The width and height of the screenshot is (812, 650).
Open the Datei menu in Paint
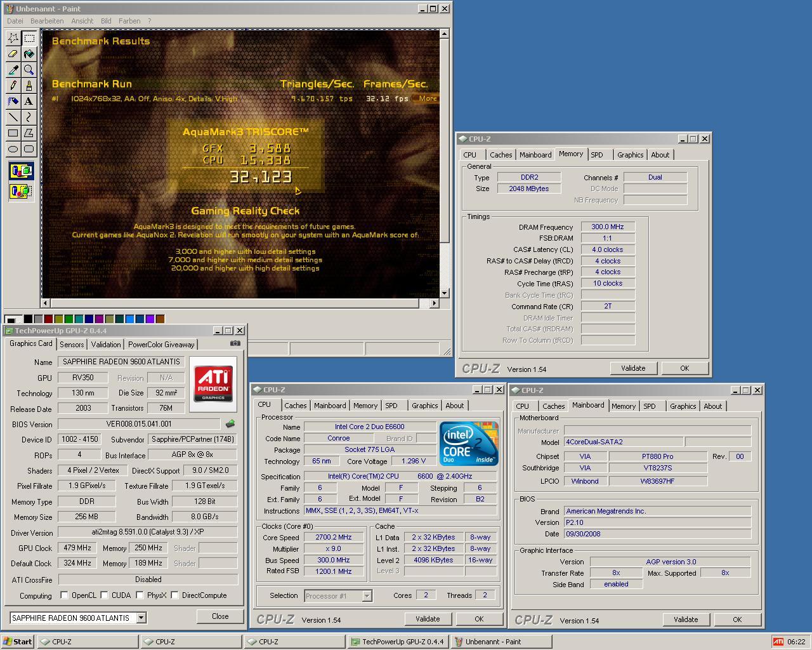click(x=15, y=21)
